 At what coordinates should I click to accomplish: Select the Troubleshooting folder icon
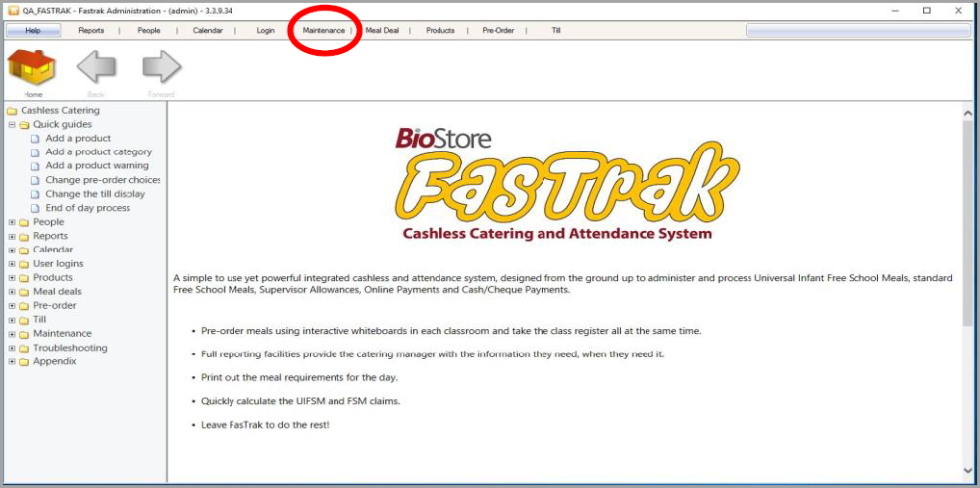[24, 348]
